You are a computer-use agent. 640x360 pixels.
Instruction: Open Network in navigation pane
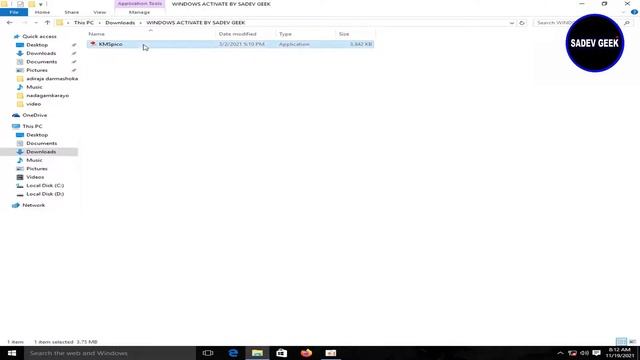(x=33, y=205)
